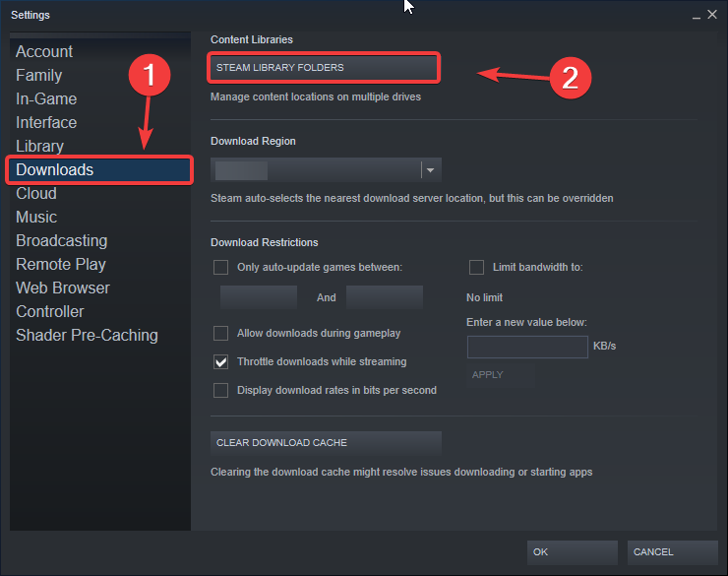The height and width of the screenshot is (576, 728).
Task: Focus the bandwidth KB/s value field
Action: coord(527,347)
